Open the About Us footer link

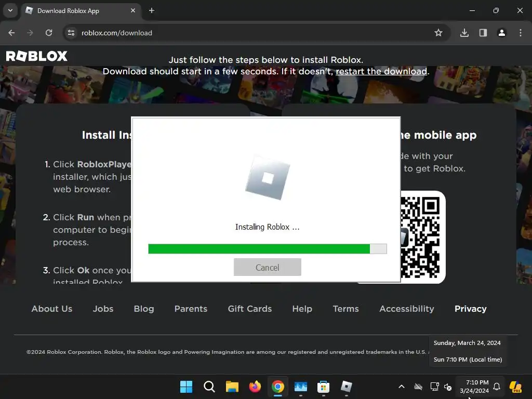(52, 309)
